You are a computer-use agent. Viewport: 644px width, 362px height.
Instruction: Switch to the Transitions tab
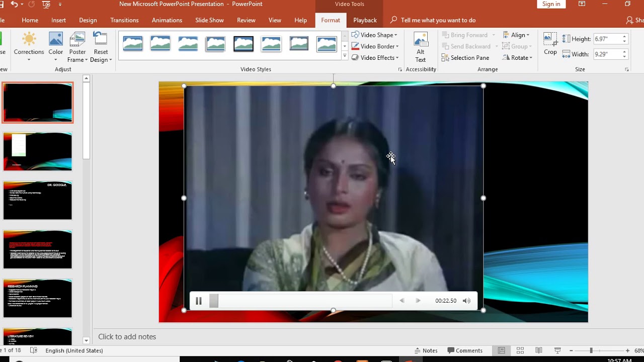coord(124,20)
